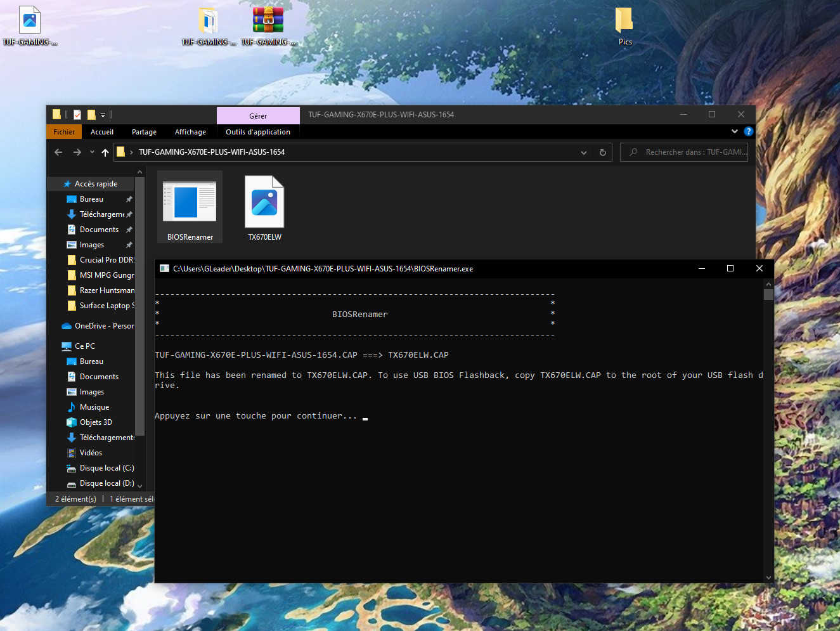
Task: Launch BIOSRenamer.exe in the file explorer
Action: 189,203
